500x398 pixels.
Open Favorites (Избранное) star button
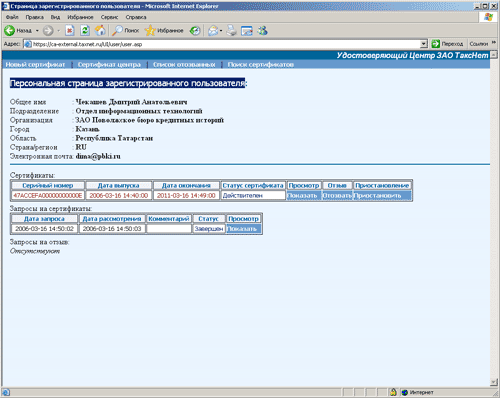[164, 31]
